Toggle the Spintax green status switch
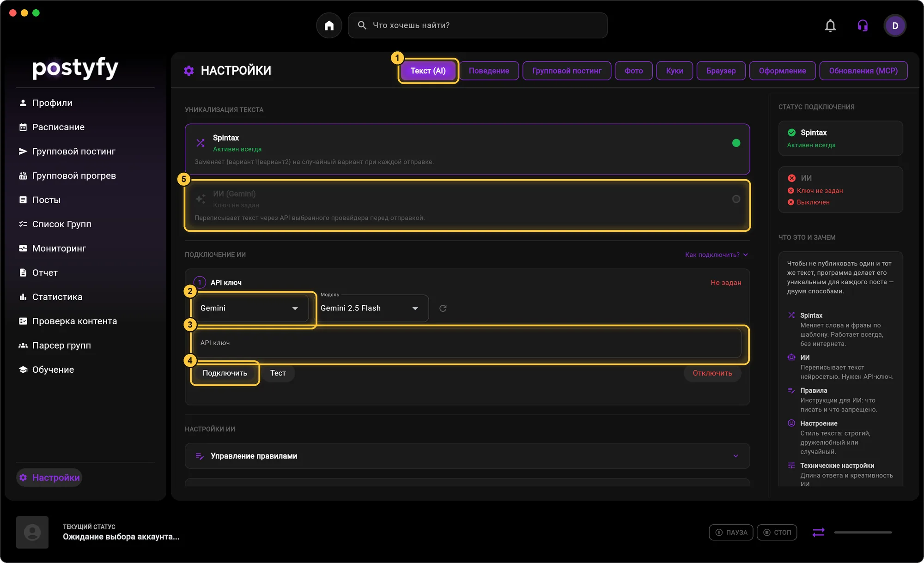 point(736,143)
